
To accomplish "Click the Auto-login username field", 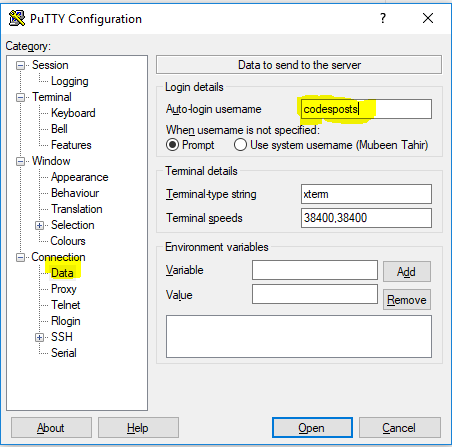I will pos(366,109).
